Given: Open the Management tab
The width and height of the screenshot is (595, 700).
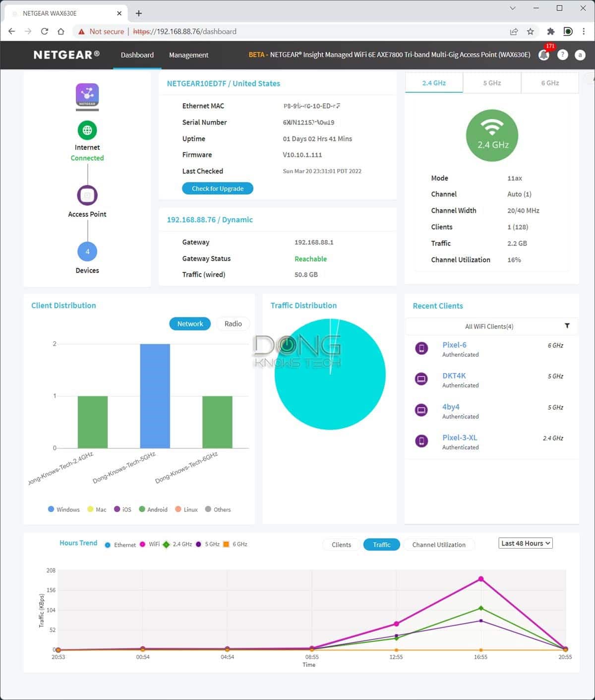Looking at the screenshot, I should (x=188, y=55).
